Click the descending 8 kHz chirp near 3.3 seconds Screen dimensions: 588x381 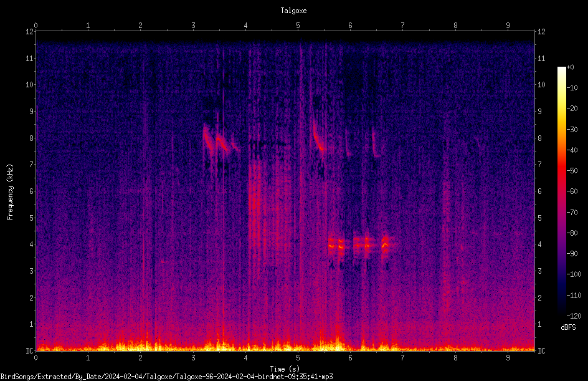pos(207,137)
